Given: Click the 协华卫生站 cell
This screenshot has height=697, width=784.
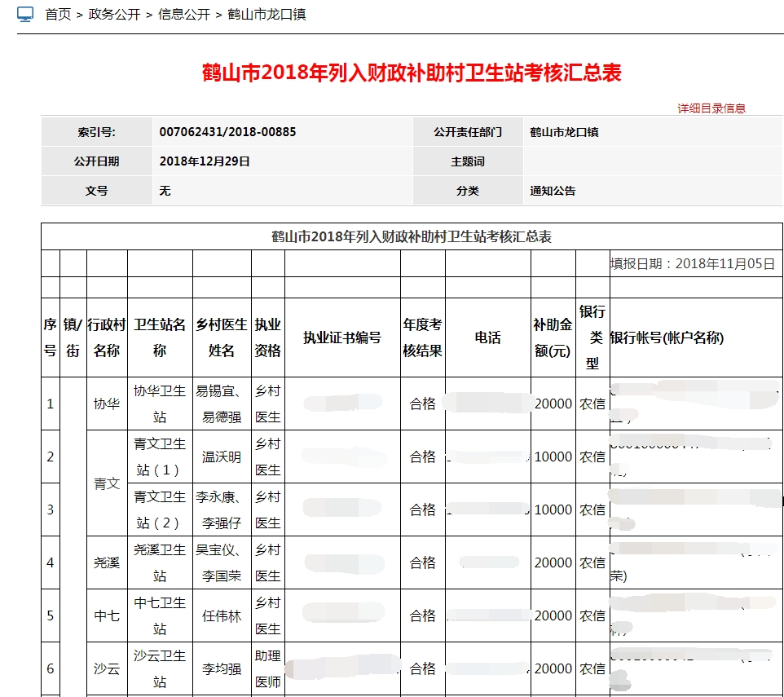Looking at the screenshot, I should click(160, 404).
